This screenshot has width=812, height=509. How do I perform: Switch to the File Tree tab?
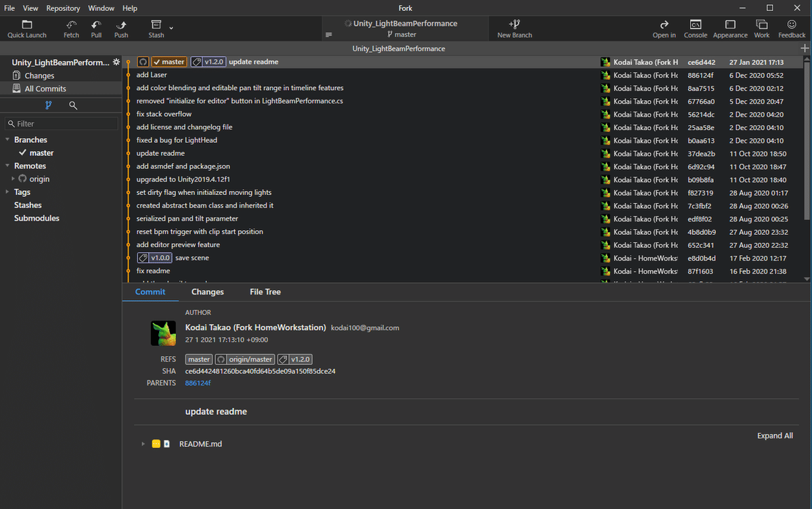click(265, 292)
